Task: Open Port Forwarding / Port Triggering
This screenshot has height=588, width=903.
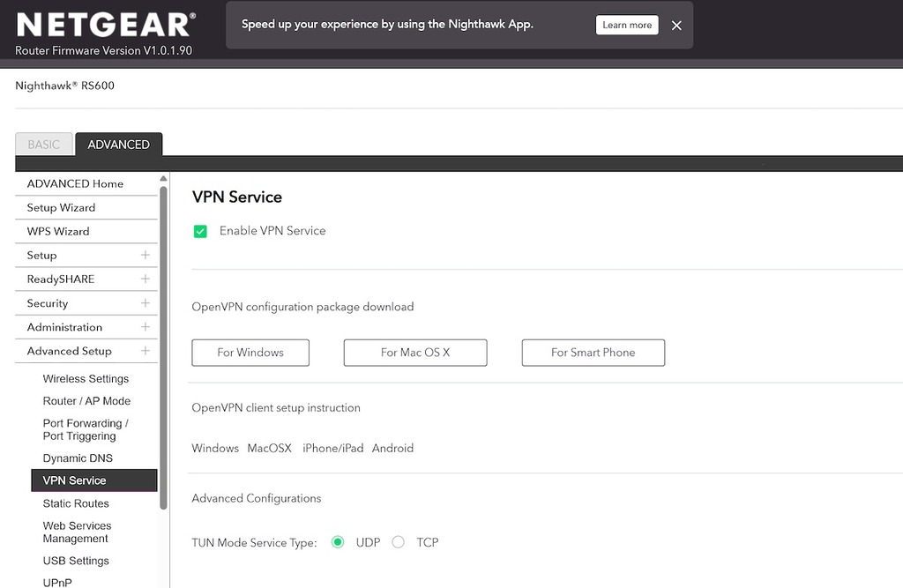Action: pyautogui.click(x=86, y=429)
